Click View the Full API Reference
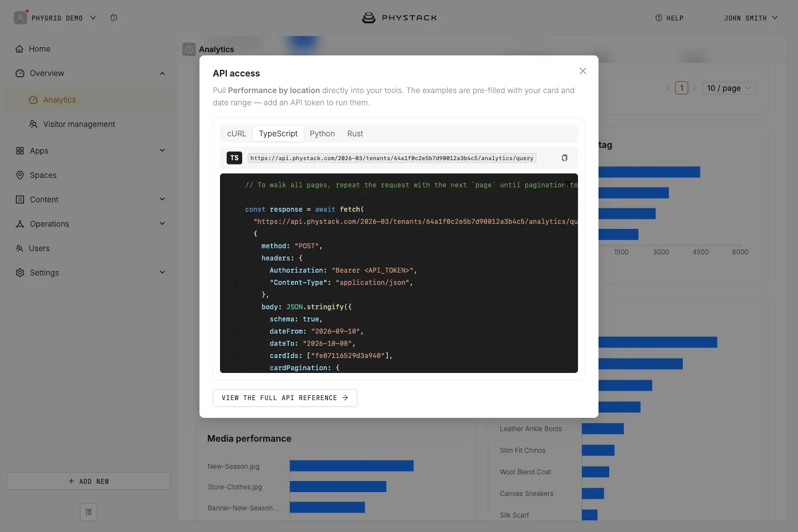 pyautogui.click(x=285, y=398)
